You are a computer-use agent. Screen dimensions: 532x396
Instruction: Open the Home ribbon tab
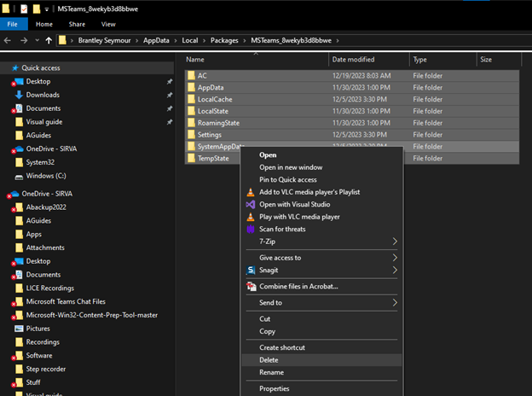[x=44, y=24]
